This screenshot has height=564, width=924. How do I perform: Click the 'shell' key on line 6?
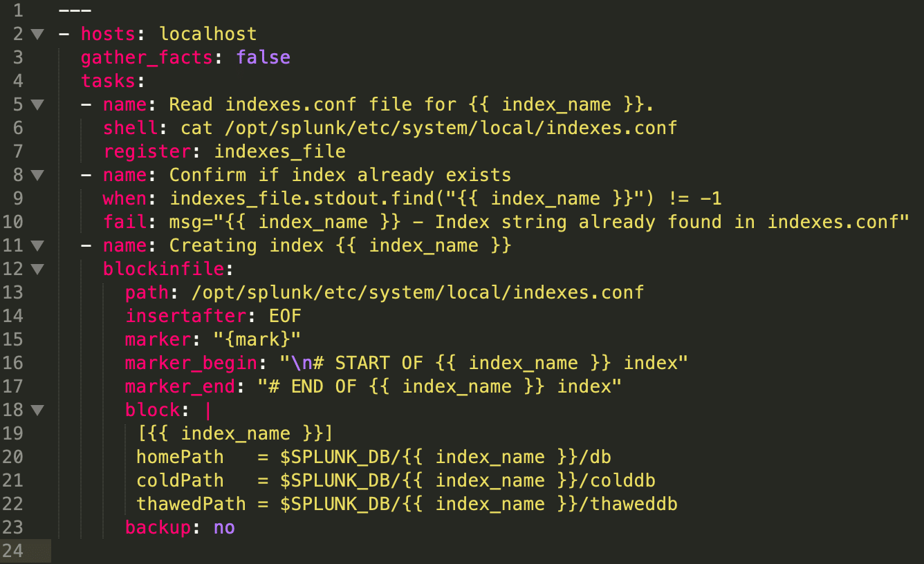pyautogui.click(x=131, y=128)
